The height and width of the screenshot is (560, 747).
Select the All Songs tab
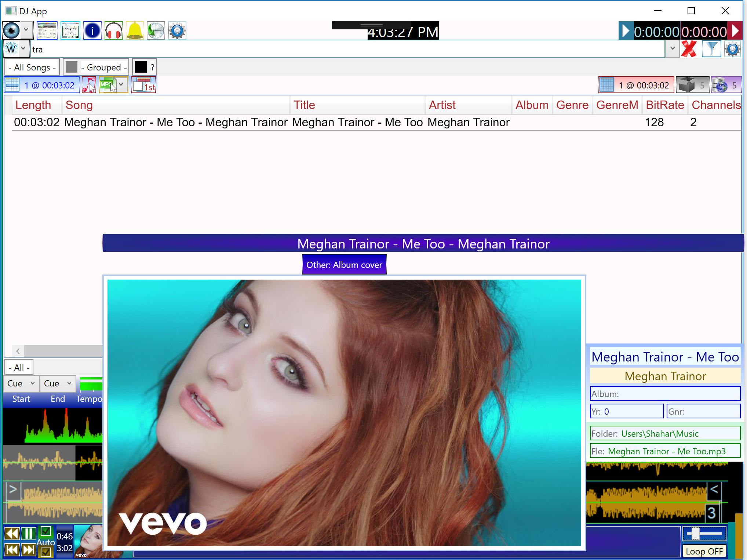point(32,68)
